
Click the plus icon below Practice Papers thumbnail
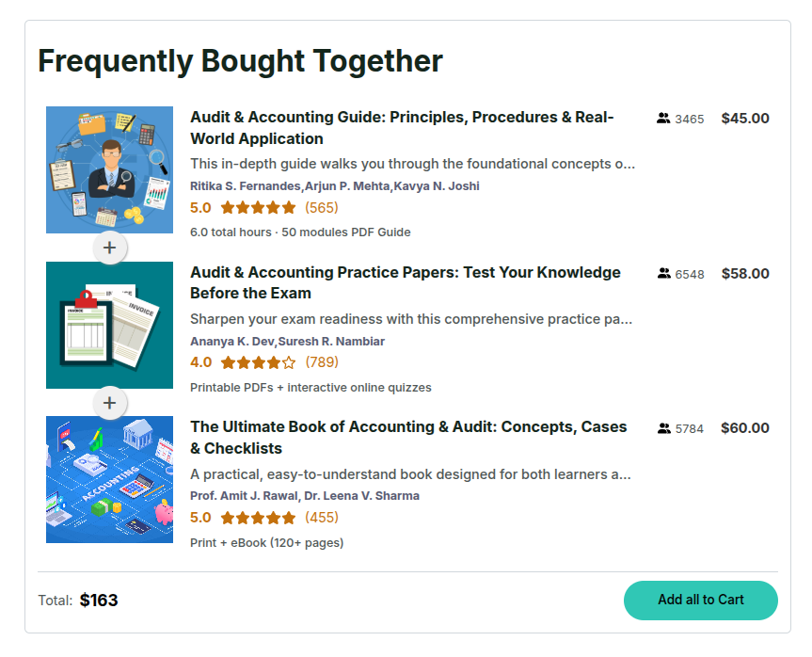(110, 403)
